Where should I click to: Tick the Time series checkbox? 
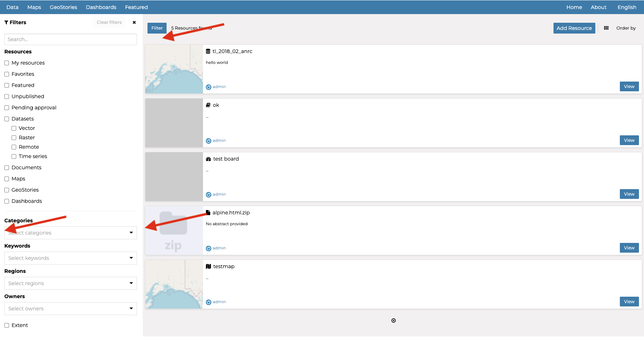click(x=14, y=156)
